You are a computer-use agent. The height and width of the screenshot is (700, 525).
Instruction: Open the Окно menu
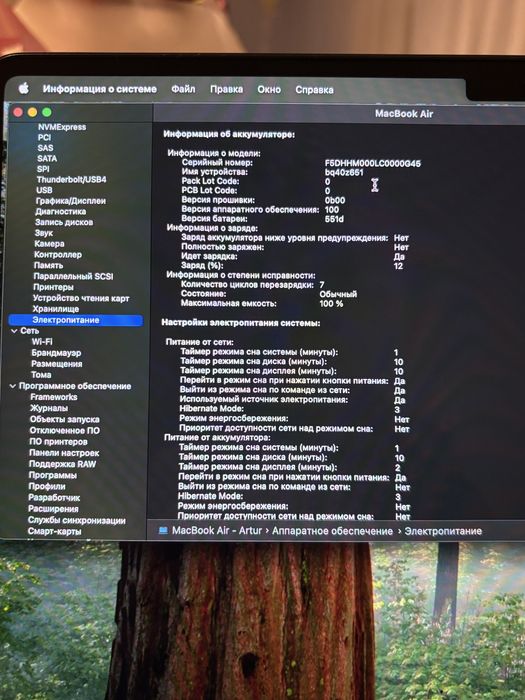click(269, 89)
